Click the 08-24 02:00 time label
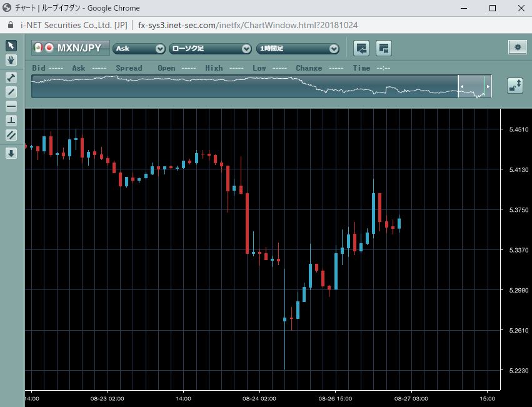Viewport: 532px width, 407px height. [259, 398]
